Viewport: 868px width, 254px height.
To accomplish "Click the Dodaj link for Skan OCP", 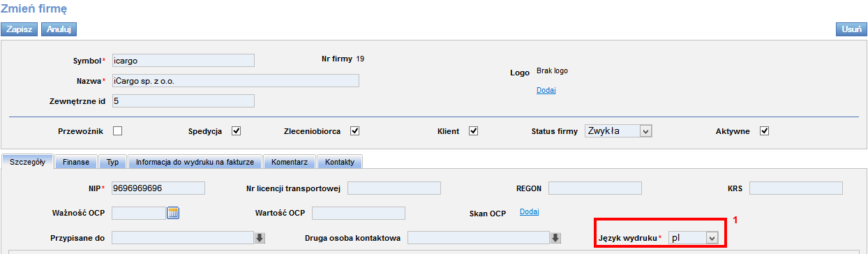I will pos(530,211).
